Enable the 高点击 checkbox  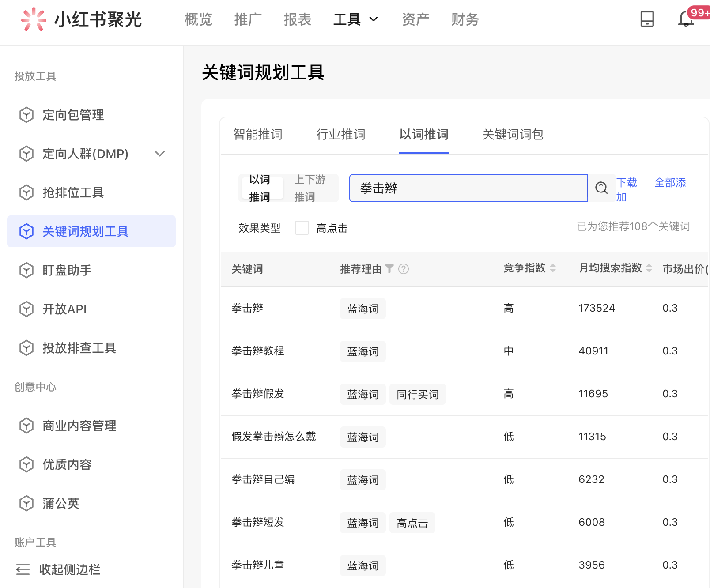[x=302, y=228]
